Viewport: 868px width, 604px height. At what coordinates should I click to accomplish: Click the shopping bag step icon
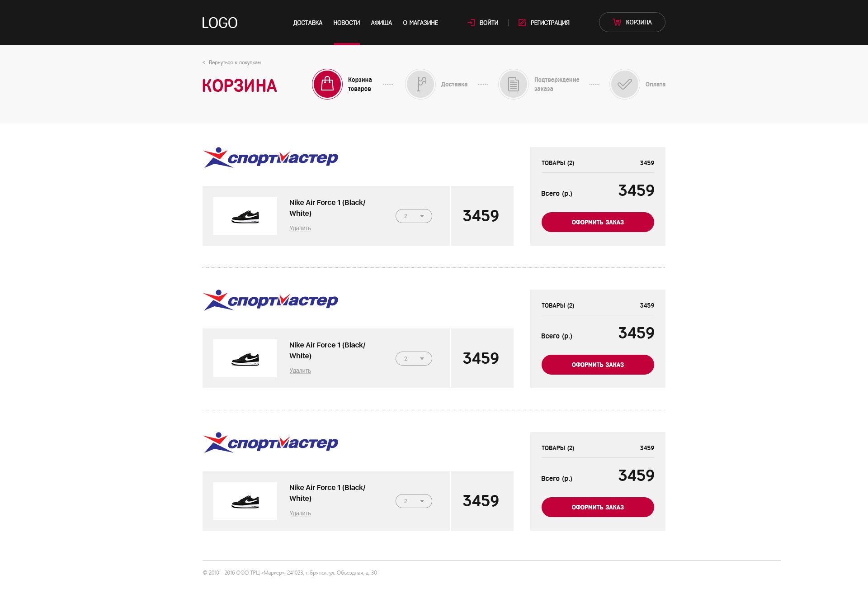tap(327, 84)
